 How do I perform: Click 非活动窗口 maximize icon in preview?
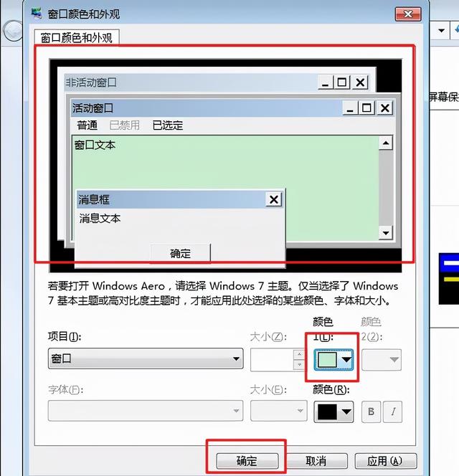pos(342,82)
